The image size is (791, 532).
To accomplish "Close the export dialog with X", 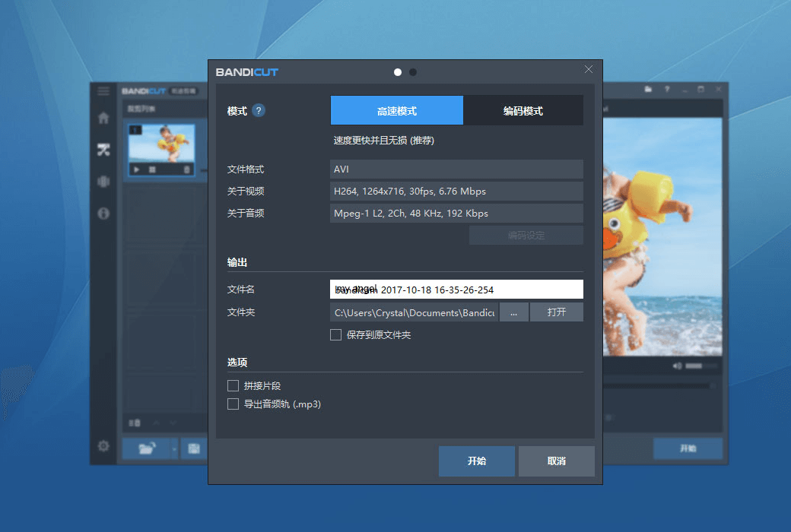I will click(x=588, y=69).
